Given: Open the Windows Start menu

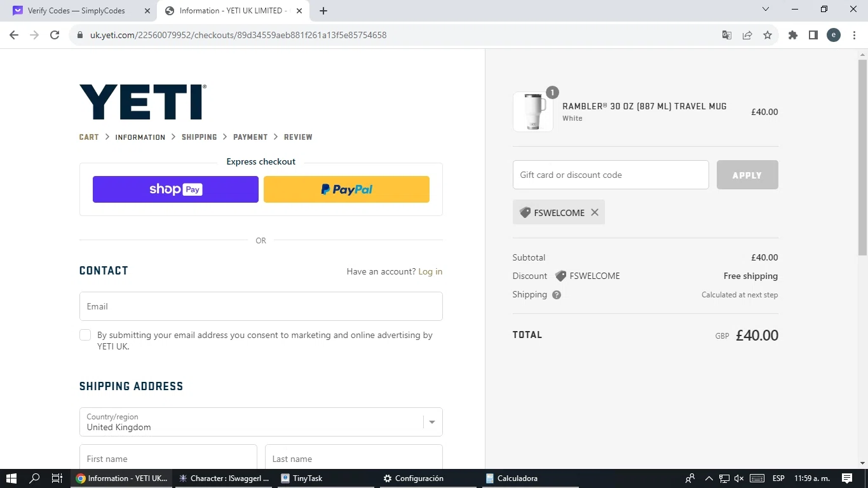Looking at the screenshot, I should tap(11, 478).
